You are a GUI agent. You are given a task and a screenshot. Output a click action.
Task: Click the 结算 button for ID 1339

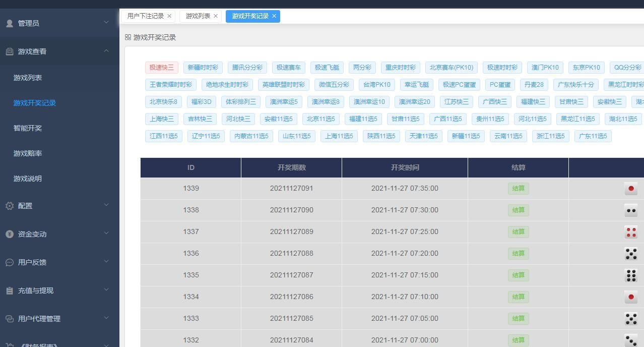(518, 188)
